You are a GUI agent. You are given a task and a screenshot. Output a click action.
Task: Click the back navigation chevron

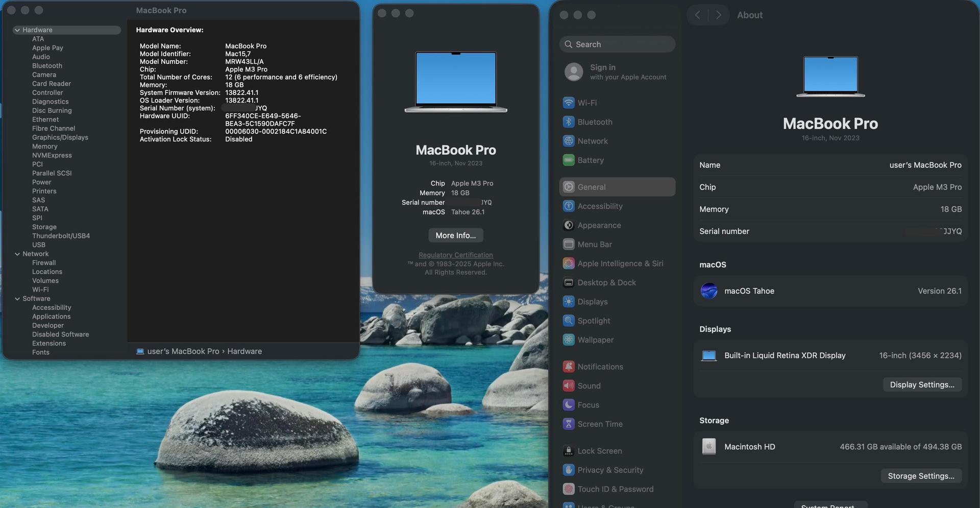tap(697, 15)
